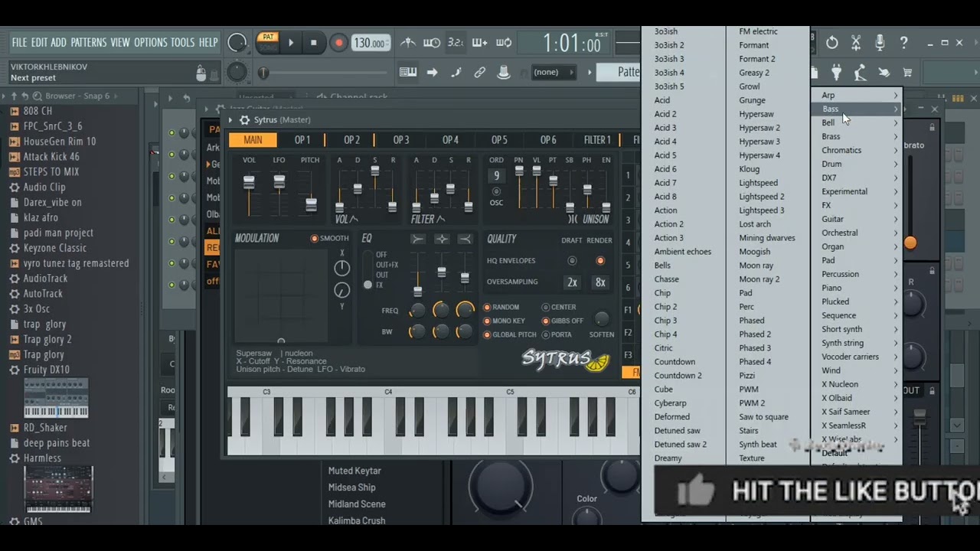Expand the Short synth preset submenu
Image resolution: width=980 pixels, height=551 pixels.
857,329
